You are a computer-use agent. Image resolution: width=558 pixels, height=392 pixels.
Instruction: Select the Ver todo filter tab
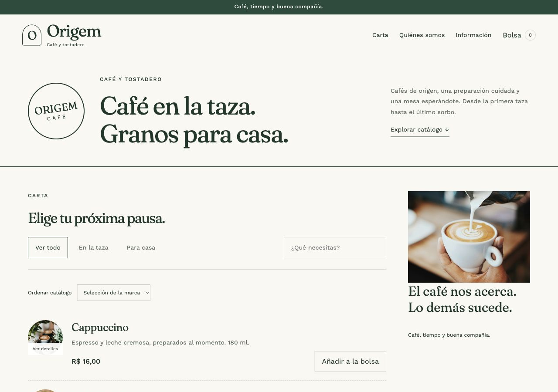pyautogui.click(x=48, y=247)
